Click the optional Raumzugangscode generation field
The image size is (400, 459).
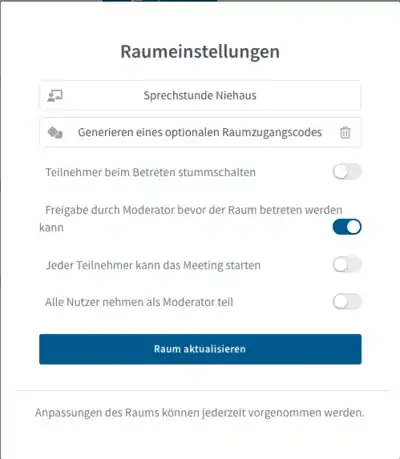click(200, 133)
